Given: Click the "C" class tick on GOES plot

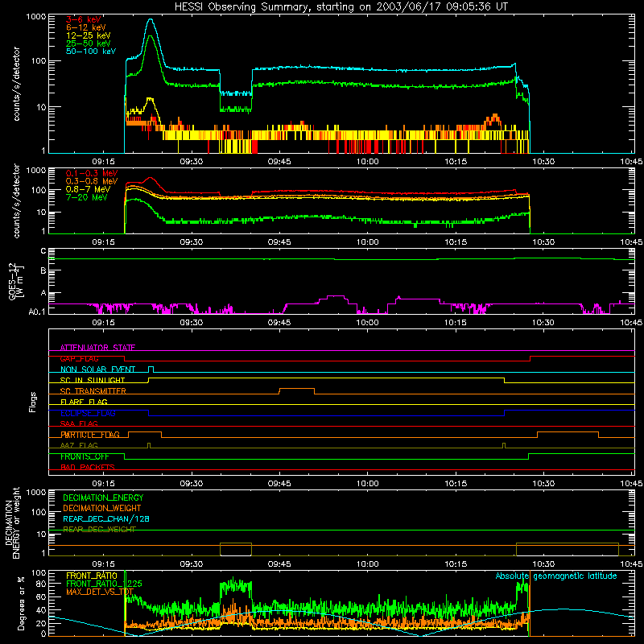Looking at the screenshot, I should point(43,250).
